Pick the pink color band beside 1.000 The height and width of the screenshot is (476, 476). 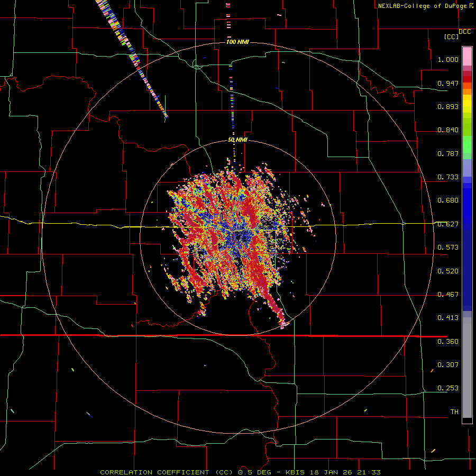(467, 57)
